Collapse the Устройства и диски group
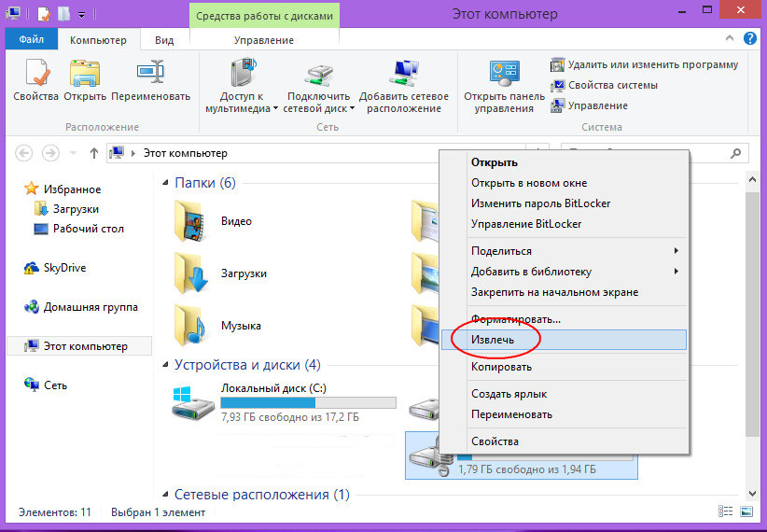767x532 pixels. (165, 365)
